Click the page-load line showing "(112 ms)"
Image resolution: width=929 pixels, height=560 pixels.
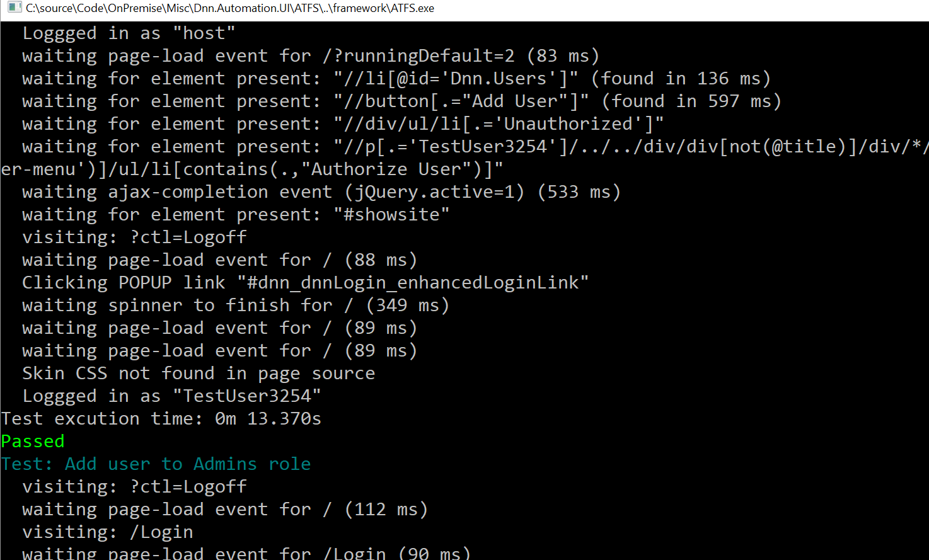click(x=225, y=509)
